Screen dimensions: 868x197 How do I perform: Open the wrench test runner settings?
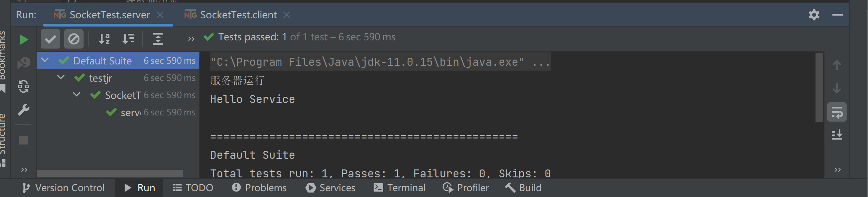click(23, 110)
